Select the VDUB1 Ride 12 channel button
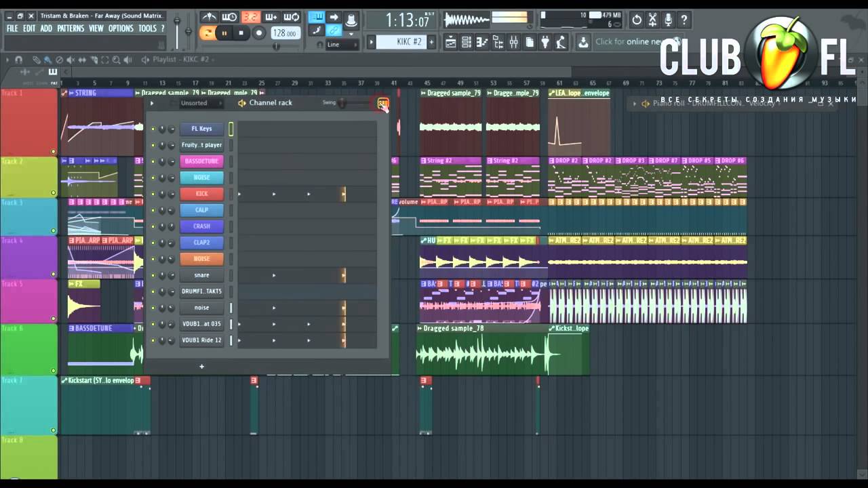This screenshot has height=488, width=868. tap(201, 340)
